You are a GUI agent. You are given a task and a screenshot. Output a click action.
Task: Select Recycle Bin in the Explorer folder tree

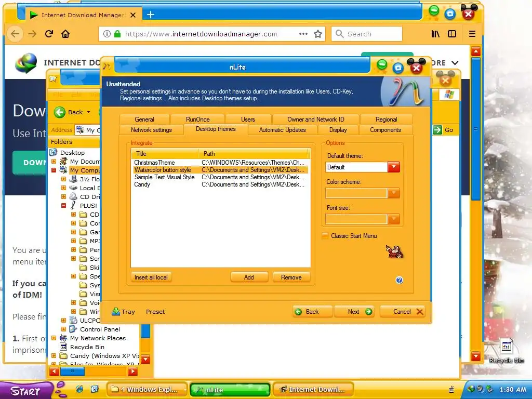point(87,347)
